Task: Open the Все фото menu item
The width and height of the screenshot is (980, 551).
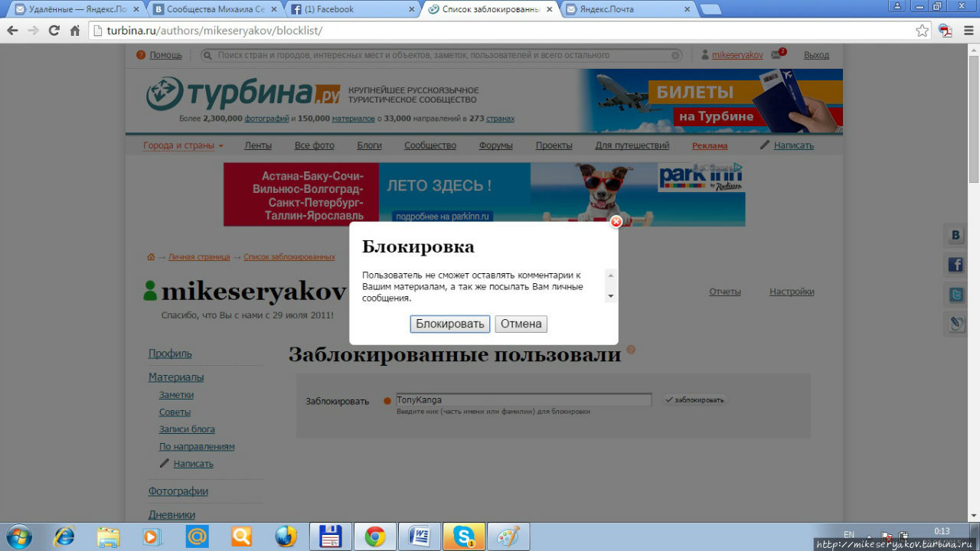Action: point(315,145)
